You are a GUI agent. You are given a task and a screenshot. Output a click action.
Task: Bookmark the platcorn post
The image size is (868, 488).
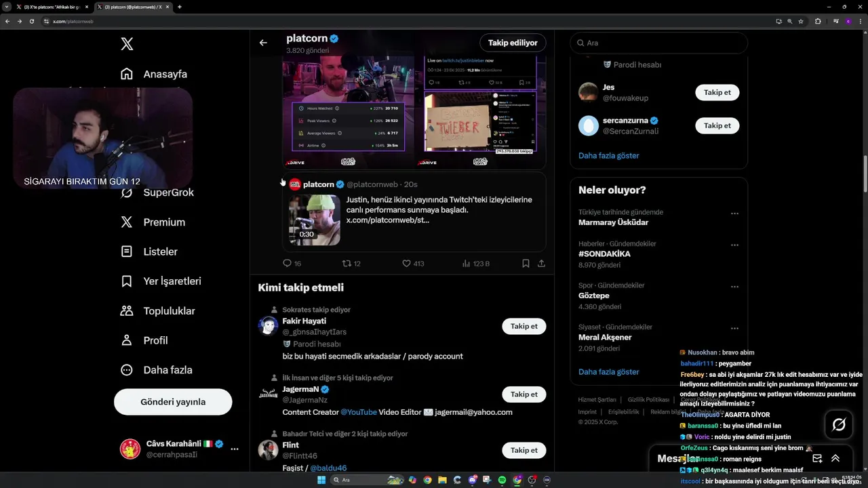click(x=526, y=263)
